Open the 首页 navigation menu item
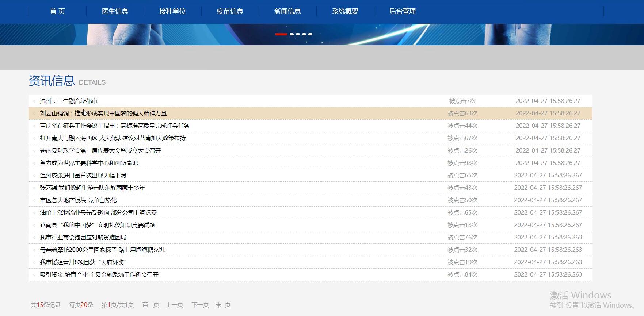 (57, 11)
